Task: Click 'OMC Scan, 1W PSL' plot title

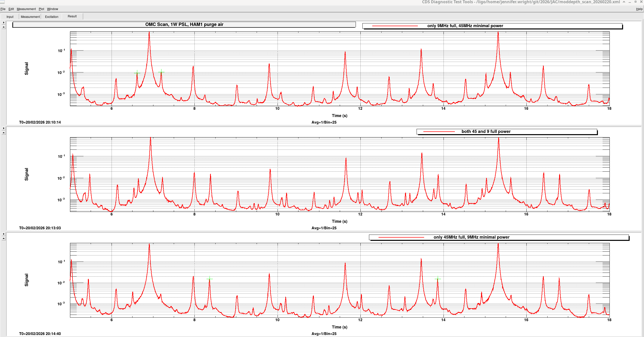Action: [x=184, y=25]
